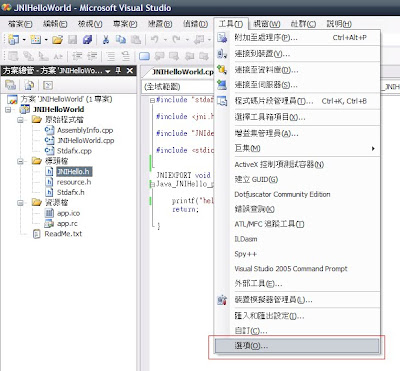Collapse the #include code outlining region

pos(152,100)
